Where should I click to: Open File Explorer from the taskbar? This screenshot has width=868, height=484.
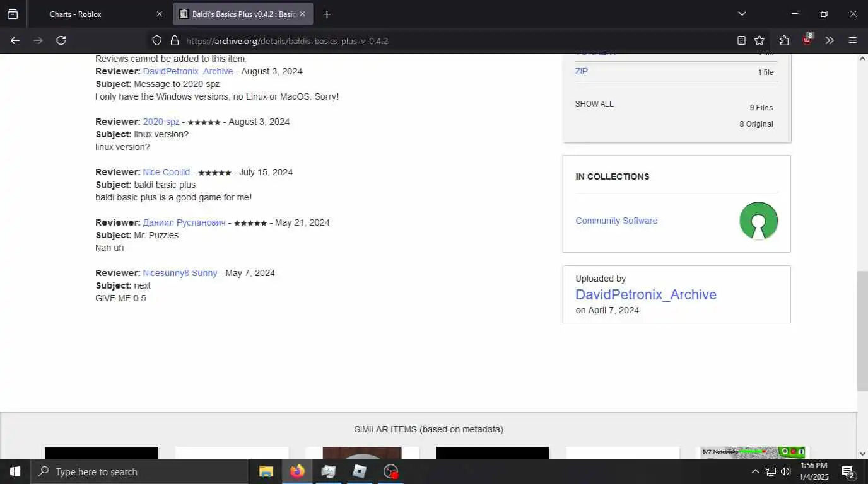click(x=266, y=471)
